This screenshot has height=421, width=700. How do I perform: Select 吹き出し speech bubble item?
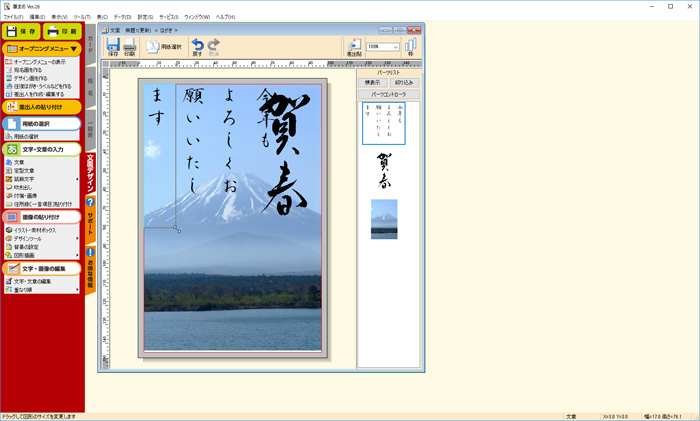coord(27,186)
